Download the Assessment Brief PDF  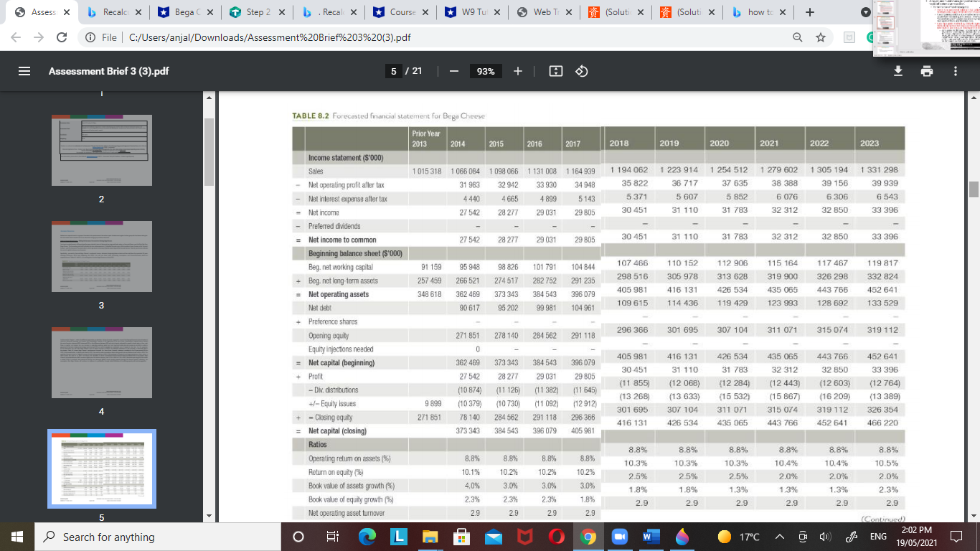[x=897, y=71]
